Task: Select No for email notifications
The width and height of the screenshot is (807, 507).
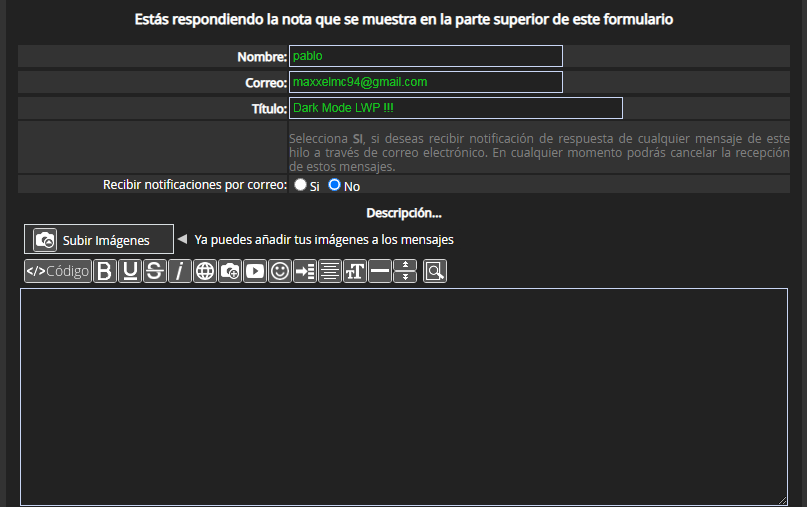Action: [335, 185]
